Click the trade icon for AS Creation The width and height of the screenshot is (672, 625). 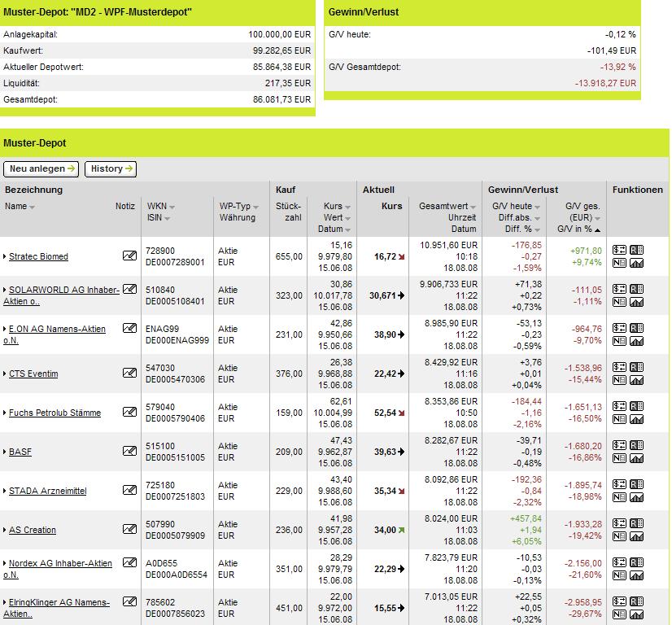pyautogui.click(x=619, y=523)
